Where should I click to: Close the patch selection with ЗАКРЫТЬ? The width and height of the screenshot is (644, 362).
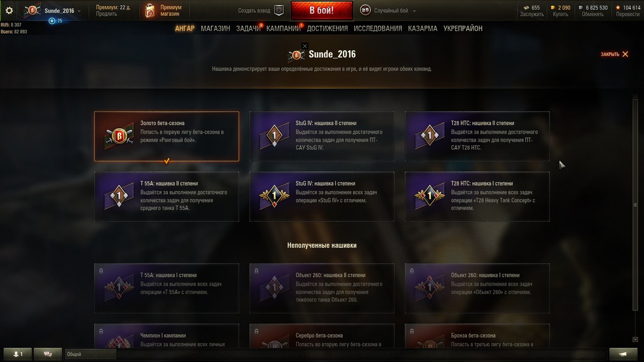click(x=614, y=54)
